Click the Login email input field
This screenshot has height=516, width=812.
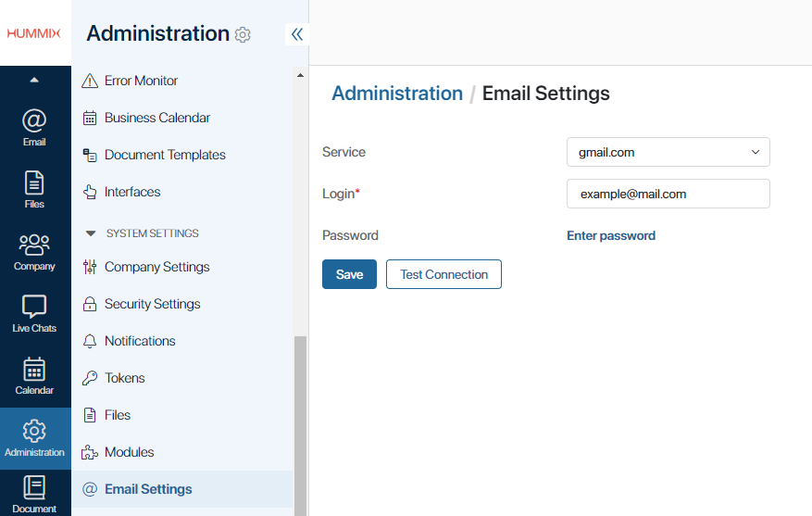[x=668, y=194]
